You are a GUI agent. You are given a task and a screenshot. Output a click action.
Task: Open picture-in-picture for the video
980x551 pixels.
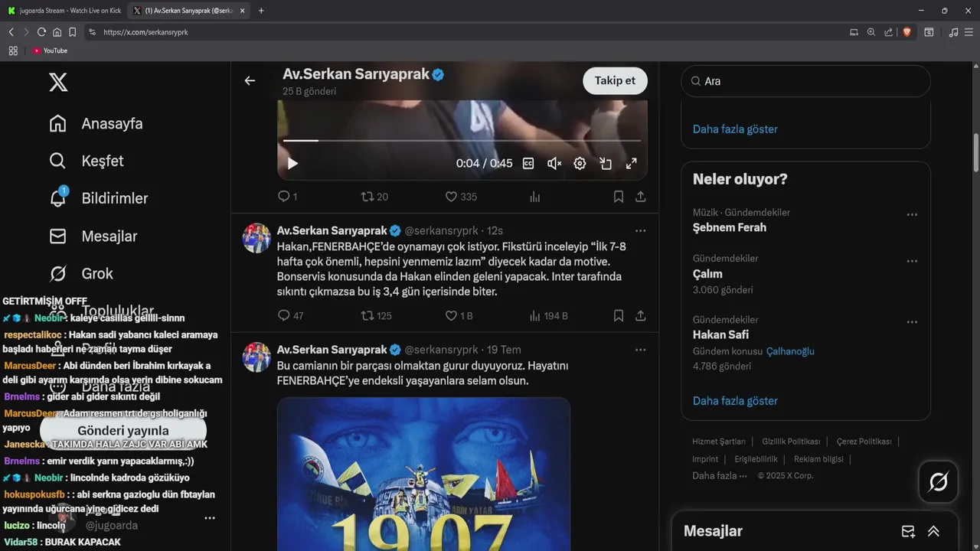tap(606, 163)
